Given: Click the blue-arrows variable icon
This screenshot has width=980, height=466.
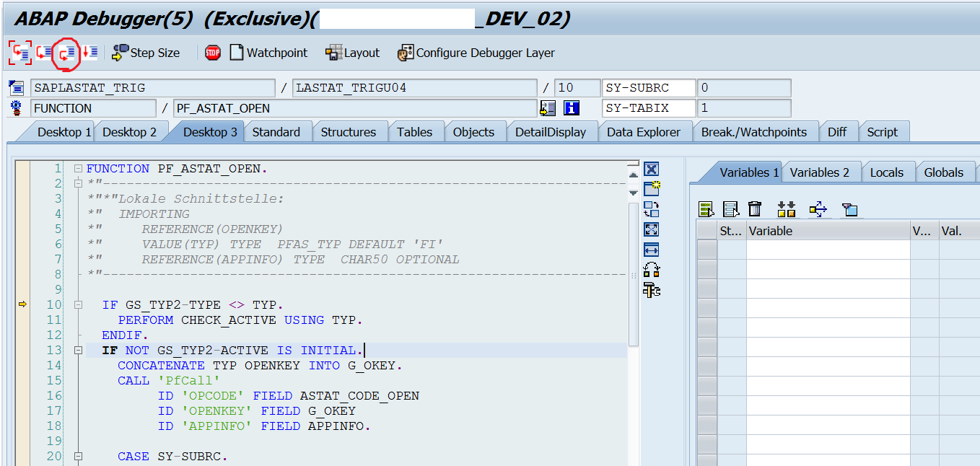Looking at the screenshot, I should (818, 209).
